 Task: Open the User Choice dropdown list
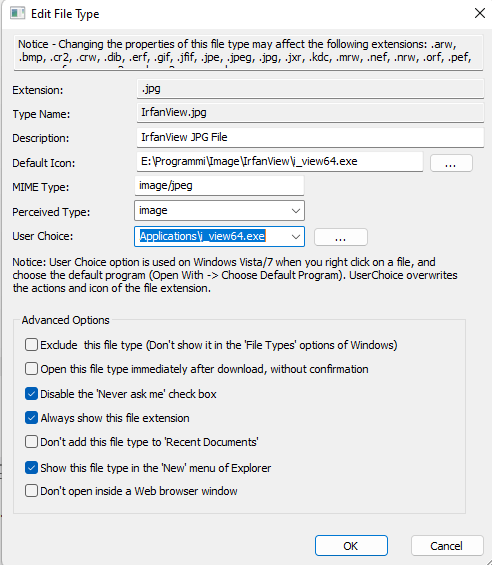[296, 237]
